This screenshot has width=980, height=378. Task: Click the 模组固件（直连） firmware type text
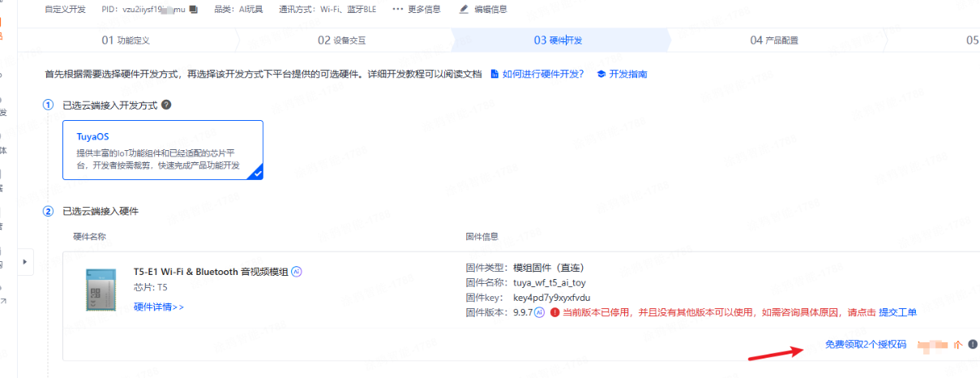coord(549,268)
